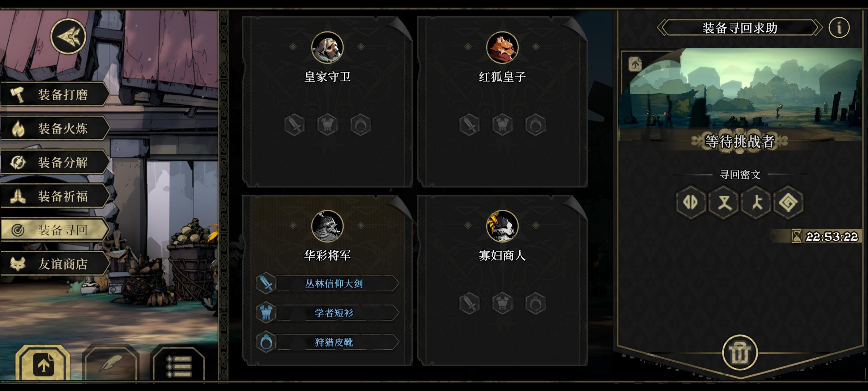The width and height of the screenshot is (868, 391).
Task: Go to 装备分解 in sidebar
Action: (x=54, y=162)
